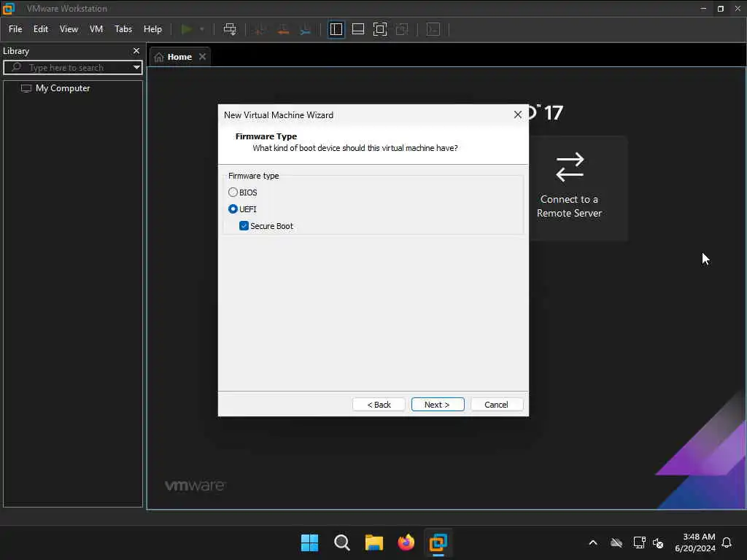Click the VMware Workstation title bar icon
Viewport: 747px width, 560px height.
point(9,8)
